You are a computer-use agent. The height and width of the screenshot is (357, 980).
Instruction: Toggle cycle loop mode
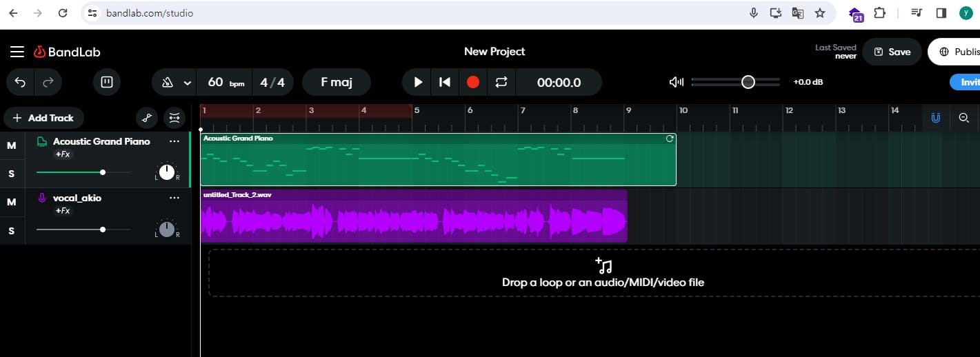click(x=501, y=83)
